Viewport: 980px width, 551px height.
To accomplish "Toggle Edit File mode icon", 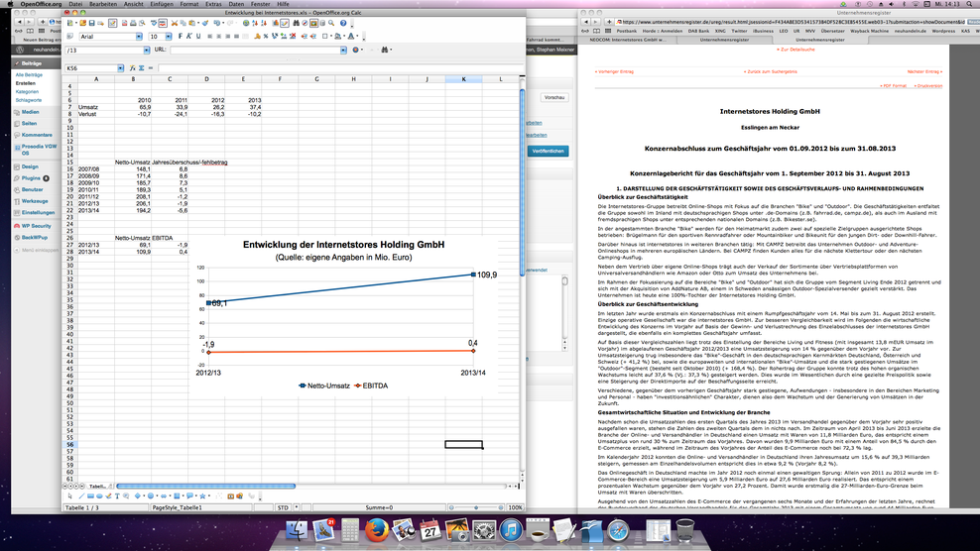I will tap(112, 23).
